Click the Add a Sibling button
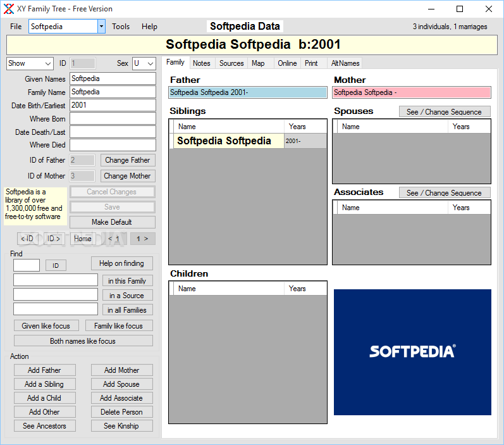The width and height of the screenshot is (504, 445). (x=45, y=384)
